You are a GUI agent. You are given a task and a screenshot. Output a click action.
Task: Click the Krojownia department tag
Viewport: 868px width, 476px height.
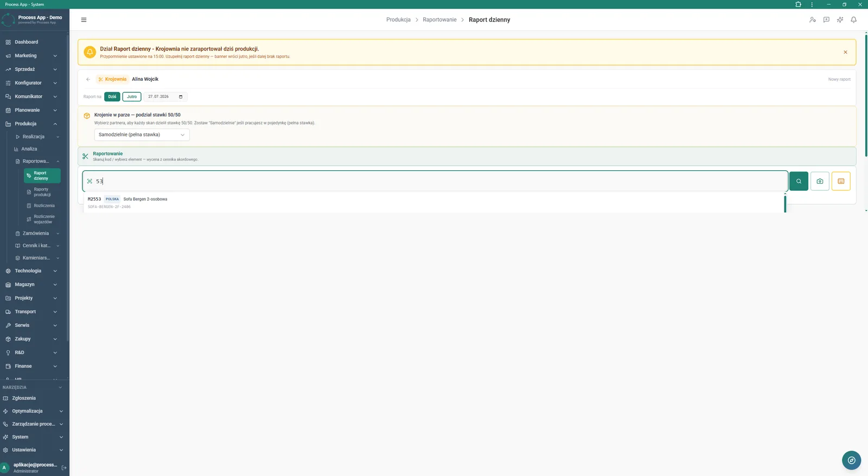coord(112,79)
